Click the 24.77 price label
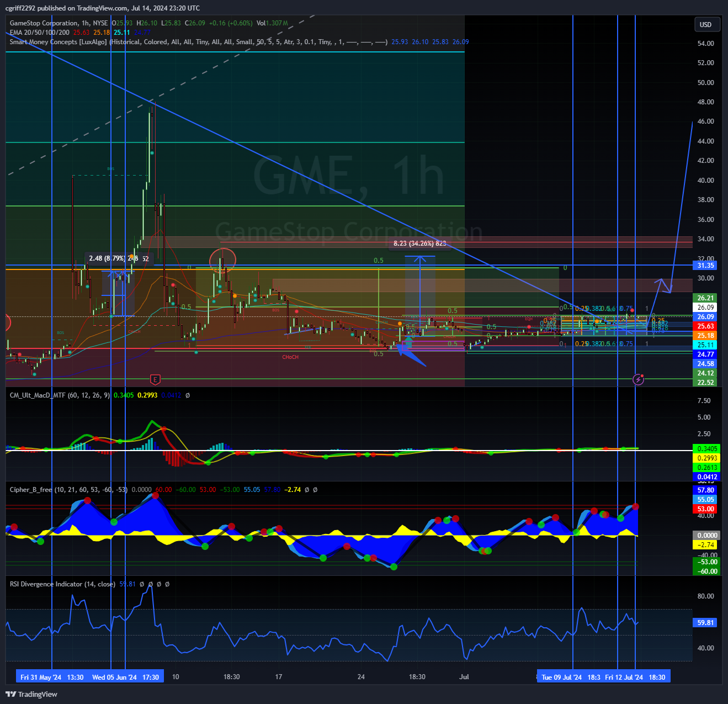The image size is (728, 704). 705,354
